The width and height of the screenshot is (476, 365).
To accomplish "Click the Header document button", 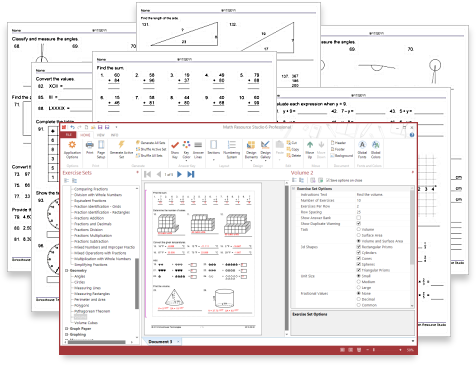I will (338, 143).
